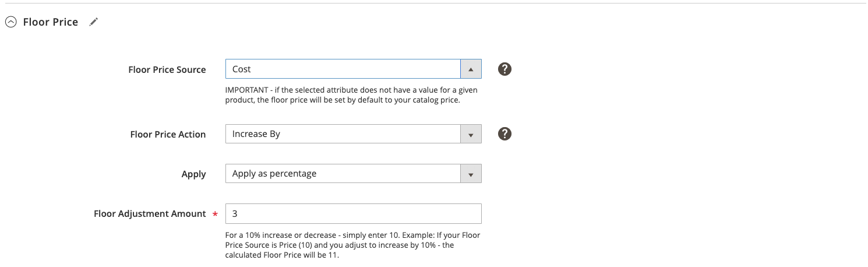The height and width of the screenshot is (267, 868).
Task: Click the pencil edit icon beside Floor Price
Action: pyautogui.click(x=94, y=22)
